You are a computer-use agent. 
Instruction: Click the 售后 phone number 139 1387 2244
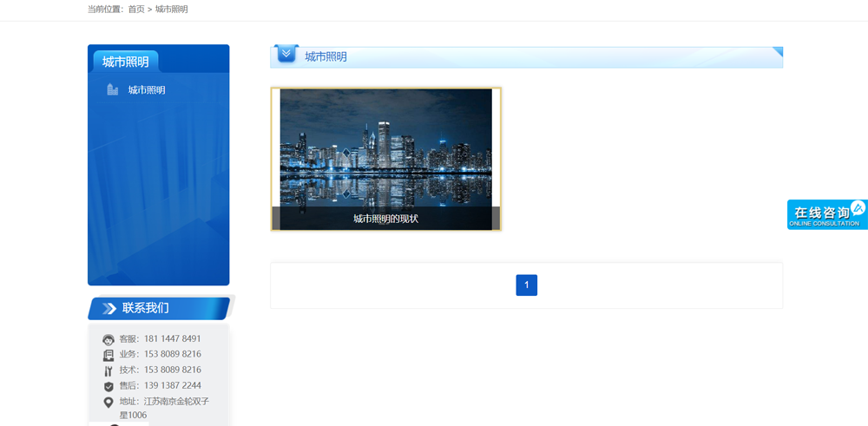pos(172,386)
